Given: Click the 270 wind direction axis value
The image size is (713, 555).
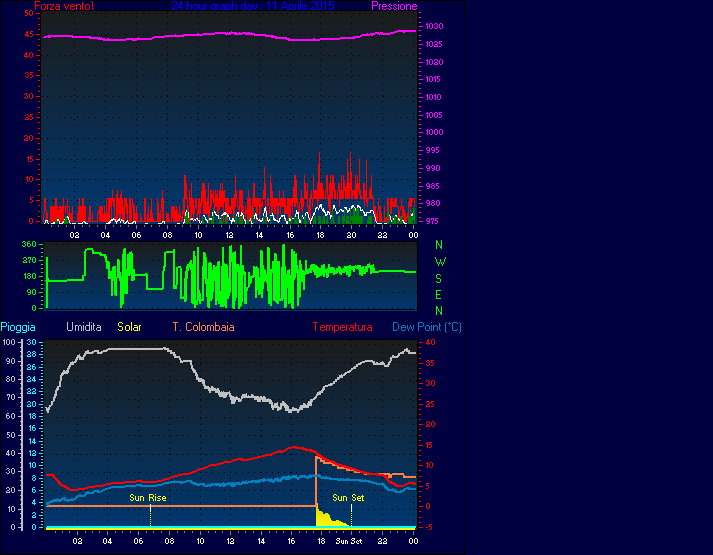Looking at the screenshot, I should [x=29, y=260].
